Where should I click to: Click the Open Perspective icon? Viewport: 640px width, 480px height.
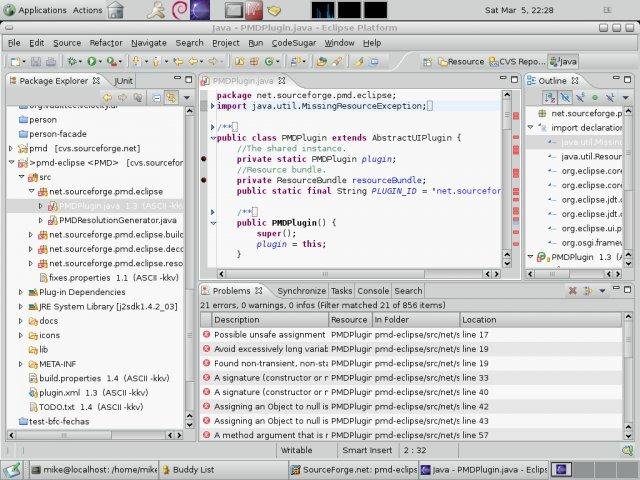tap(427, 62)
